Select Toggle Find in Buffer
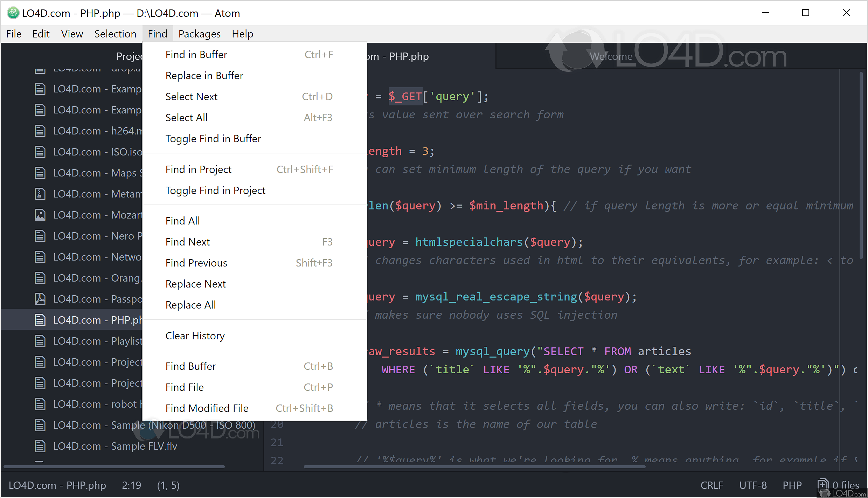Screen dimensions: 868x498 pyautogui.click(x=213, y=138)
